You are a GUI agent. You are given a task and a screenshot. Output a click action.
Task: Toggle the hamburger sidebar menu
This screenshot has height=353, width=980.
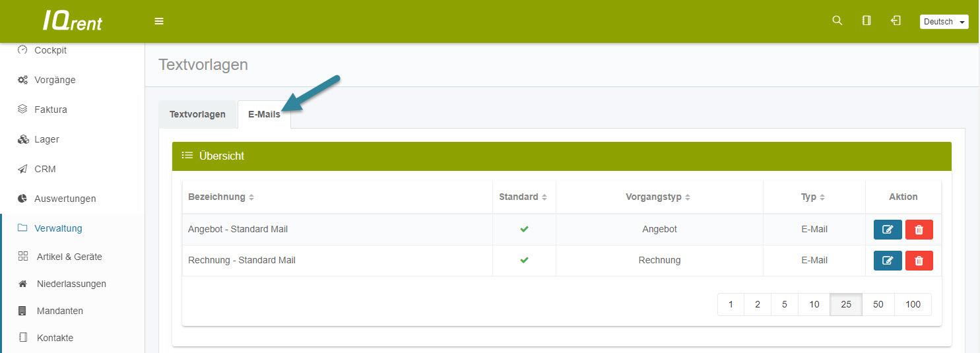159,21
